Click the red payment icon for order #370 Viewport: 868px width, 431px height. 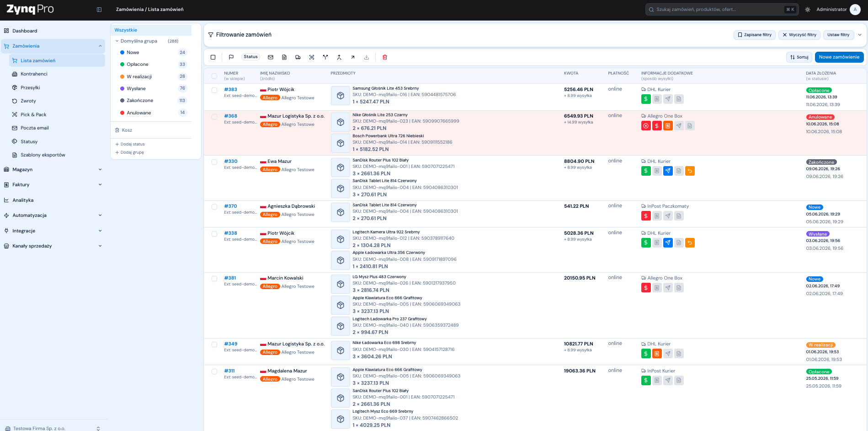tap(646, 216)
